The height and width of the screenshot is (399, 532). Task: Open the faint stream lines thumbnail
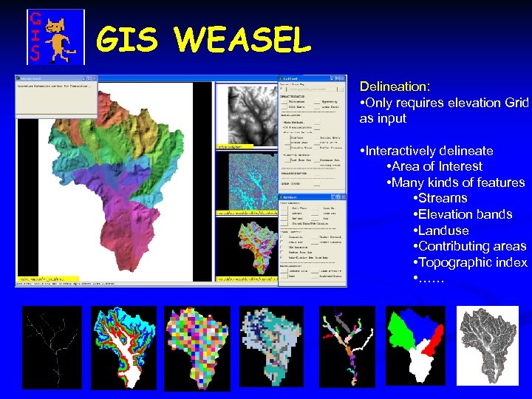pos(52,347)
